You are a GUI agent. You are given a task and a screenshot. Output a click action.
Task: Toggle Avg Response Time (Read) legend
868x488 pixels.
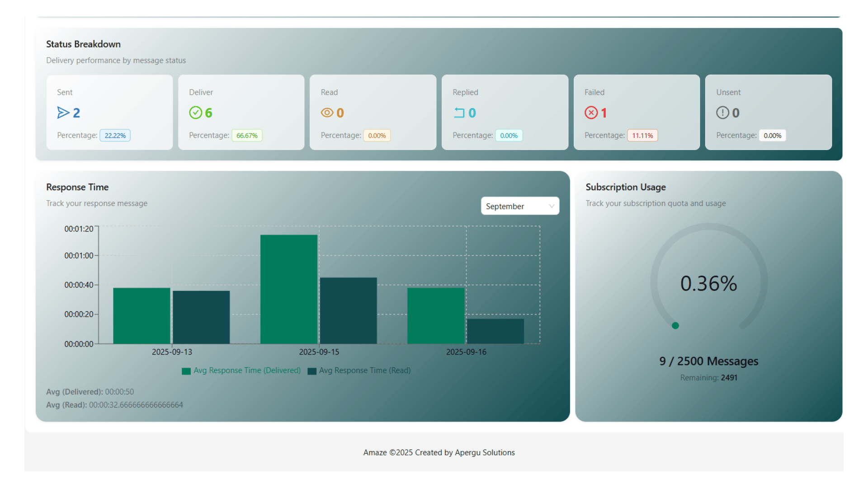(359, 371)
